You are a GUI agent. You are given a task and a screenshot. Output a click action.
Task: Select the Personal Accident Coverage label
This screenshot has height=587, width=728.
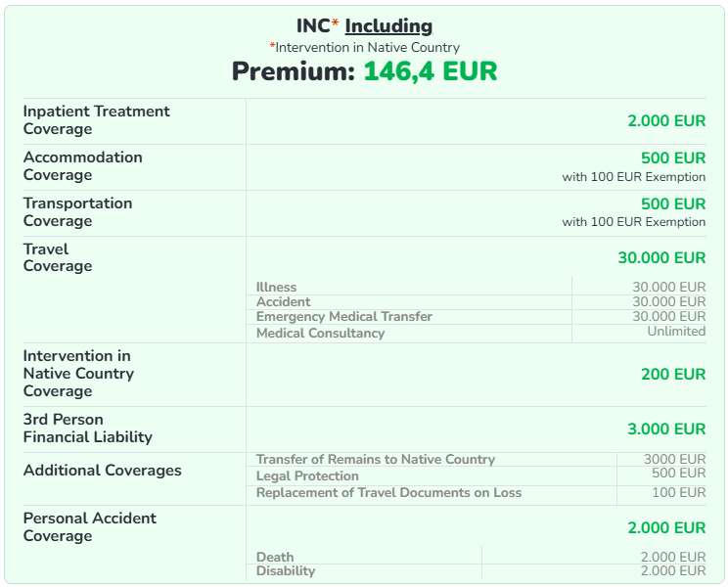[90, 527]
